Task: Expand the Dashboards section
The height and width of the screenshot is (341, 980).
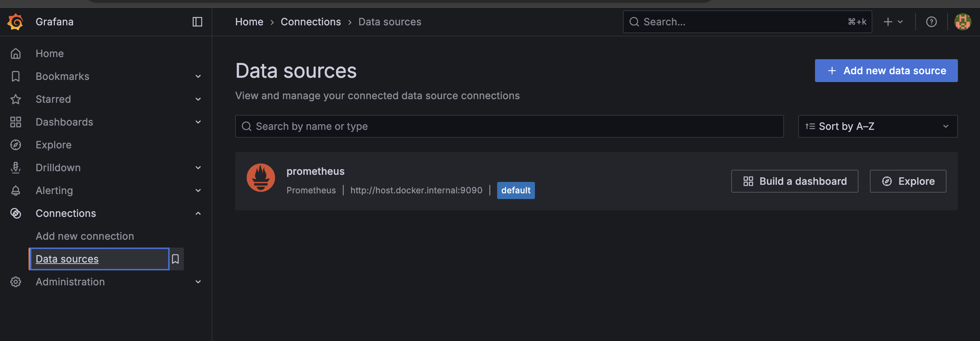Action: click(x=198, y=122)
